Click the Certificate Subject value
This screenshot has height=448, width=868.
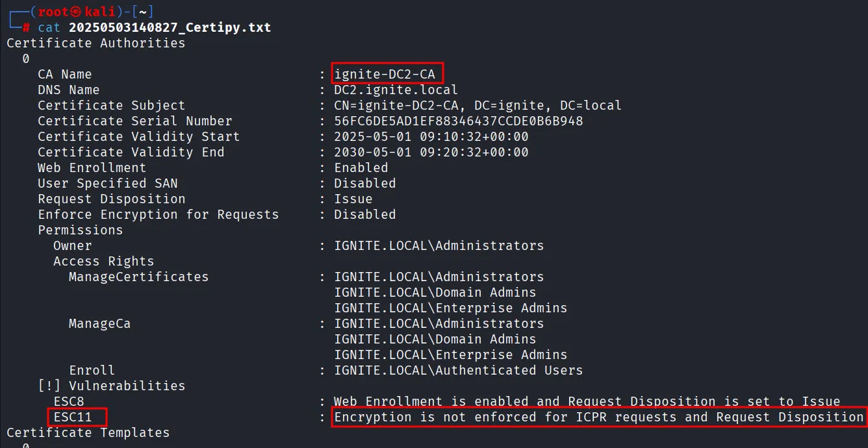tap(478, 105)
